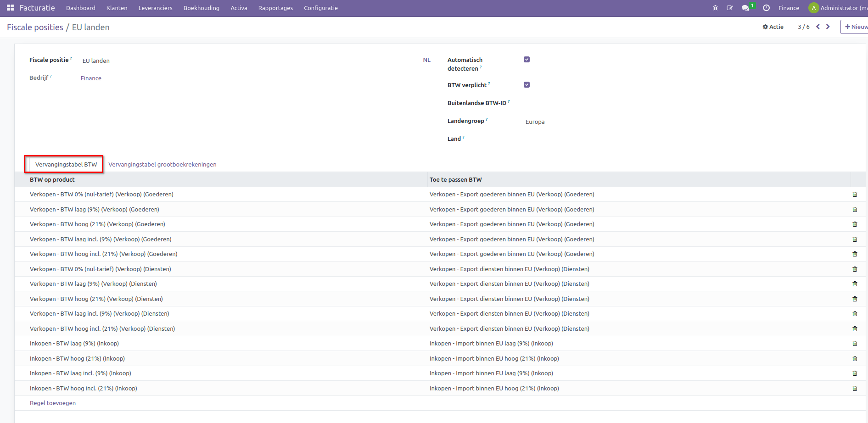Go to the next record arrow
This screenshot has width=868, height=423.
click(x=828, y=27)
